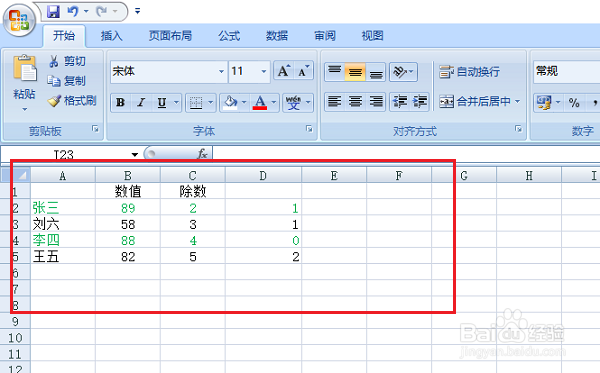Open the 插入 ribbon tab
The height and width of the screenshot is (373, 600).
[x=111, y=36]
